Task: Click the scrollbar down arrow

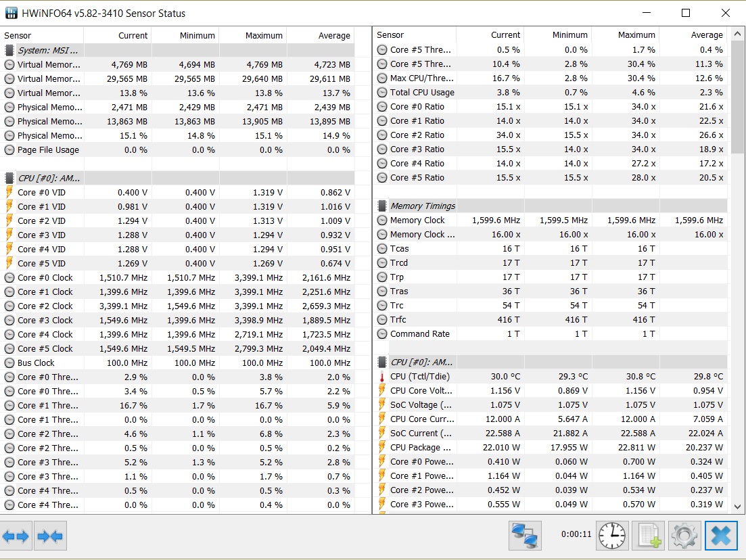Action: 737,507
